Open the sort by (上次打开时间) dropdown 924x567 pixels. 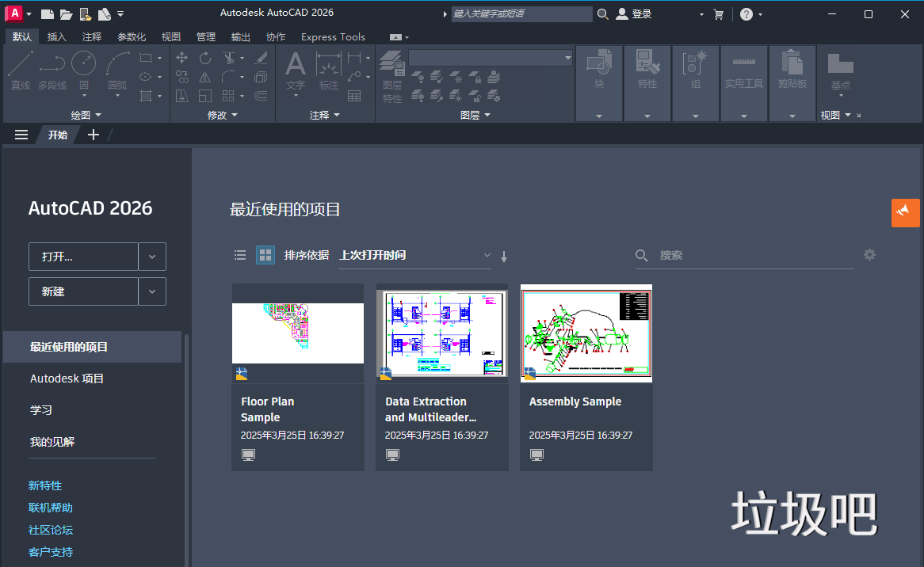pos(414,255)
